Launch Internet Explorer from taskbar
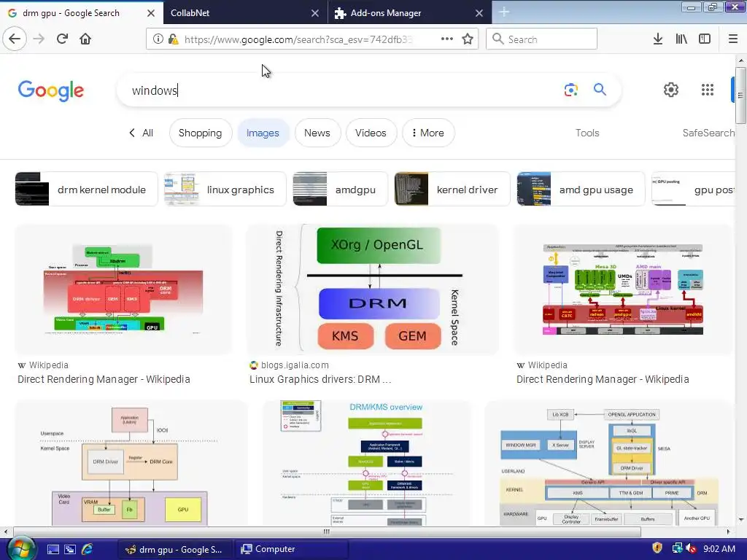 88,549
